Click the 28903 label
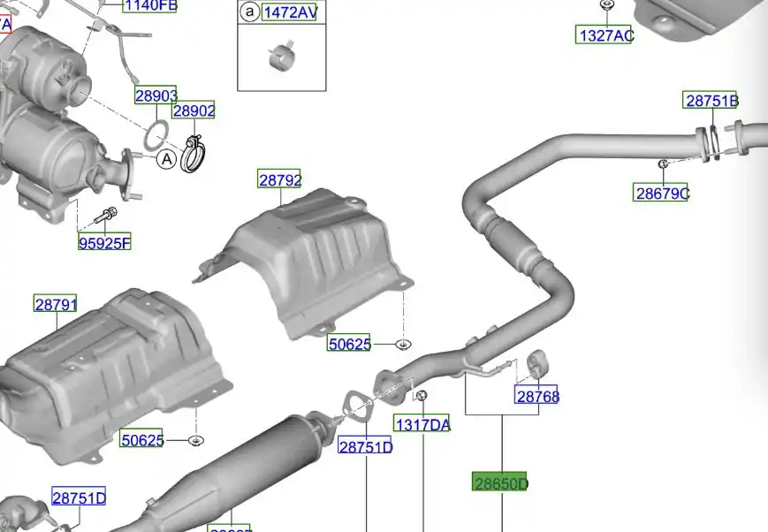768x532 pixels. 156,96
